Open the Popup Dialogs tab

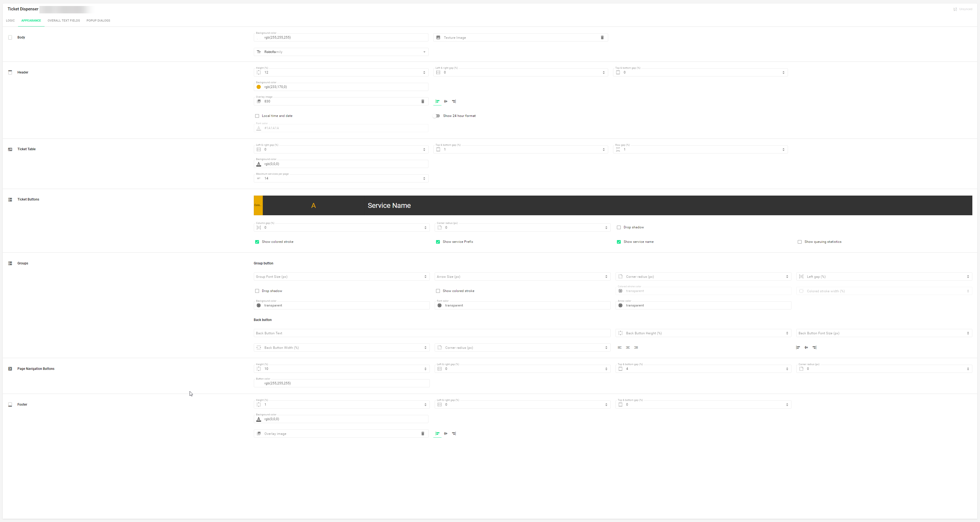point(98,20)
